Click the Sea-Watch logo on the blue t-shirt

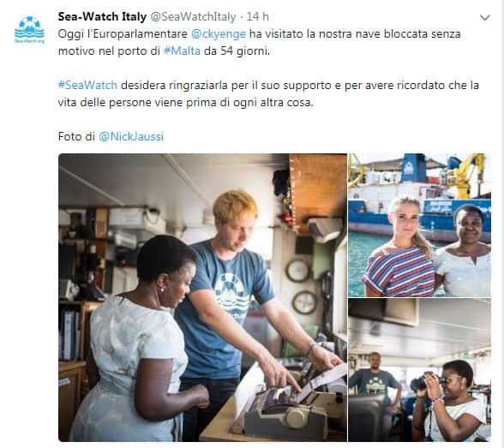(231, 294)
